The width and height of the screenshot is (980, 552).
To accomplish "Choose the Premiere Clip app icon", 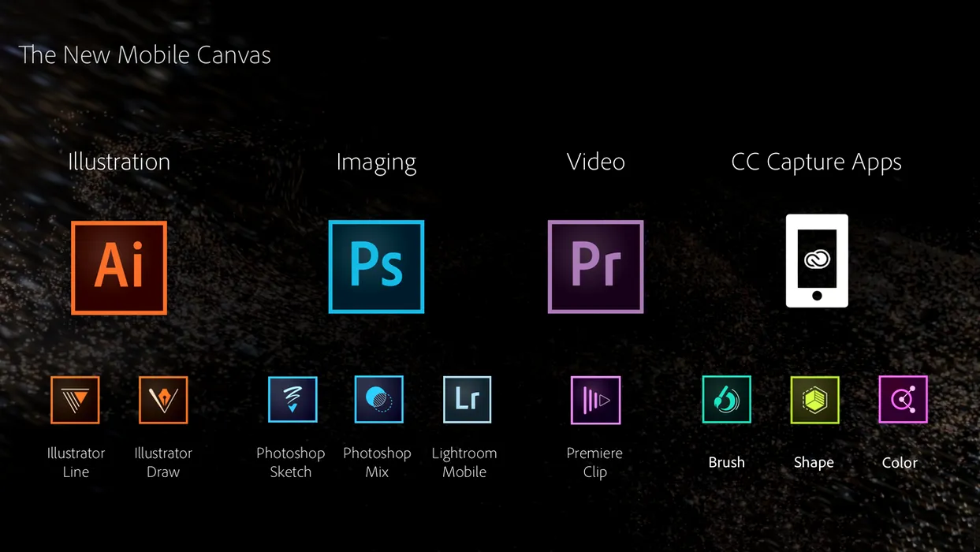I will [x=595, y=400].
